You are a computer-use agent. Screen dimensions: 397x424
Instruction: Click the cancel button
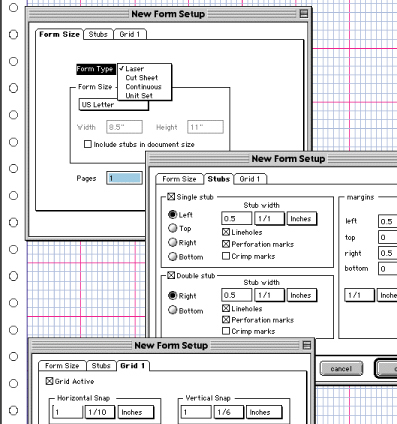341,369
